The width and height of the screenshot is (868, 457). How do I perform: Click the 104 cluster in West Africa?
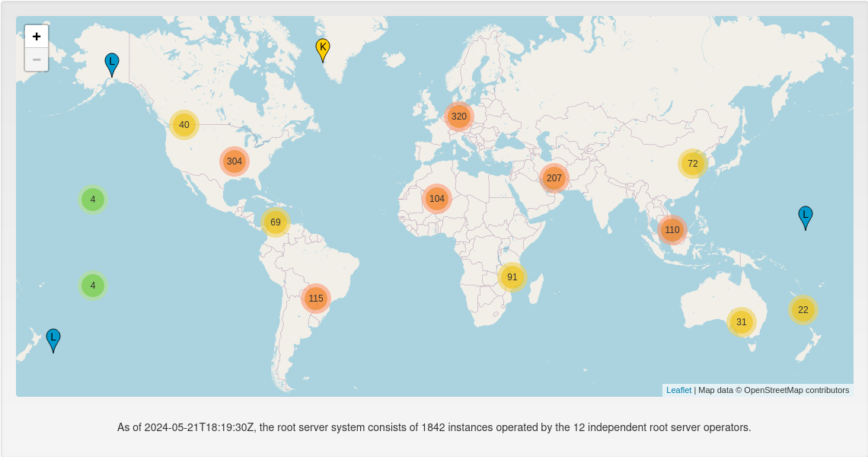pyautogui.click(x=437, y=199)
